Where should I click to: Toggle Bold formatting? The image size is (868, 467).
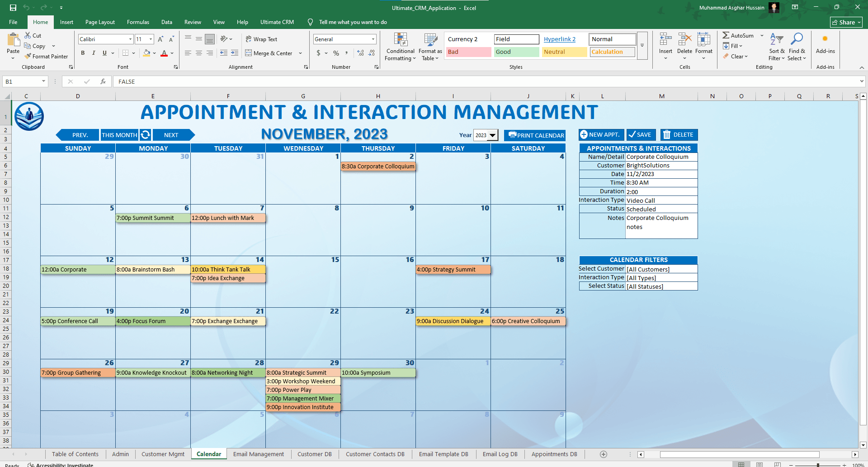coord(83,53)
